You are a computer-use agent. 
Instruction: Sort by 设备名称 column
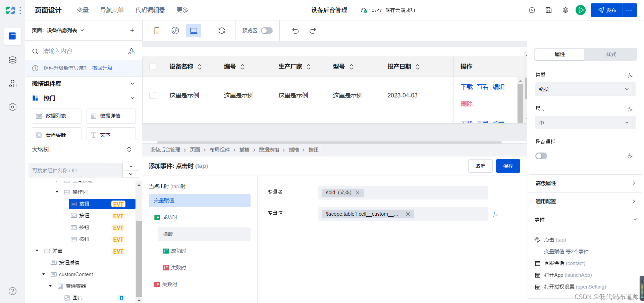200,67
